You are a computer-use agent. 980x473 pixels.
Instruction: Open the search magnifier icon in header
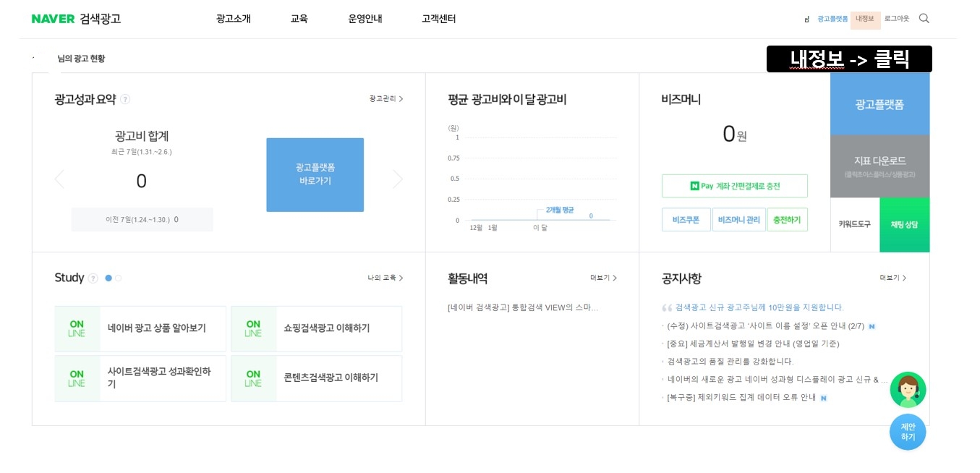924,19
